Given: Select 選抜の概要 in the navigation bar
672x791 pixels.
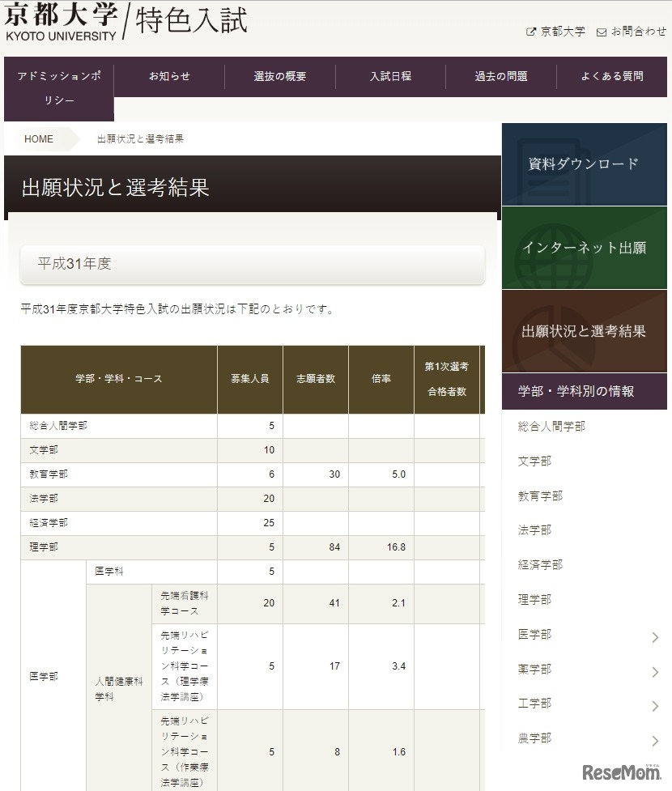Looking at the screenshot, I should point(280,76).
